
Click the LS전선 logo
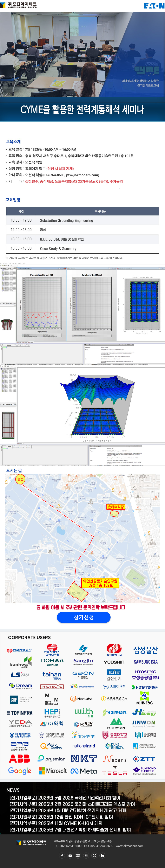click(20, 675)
